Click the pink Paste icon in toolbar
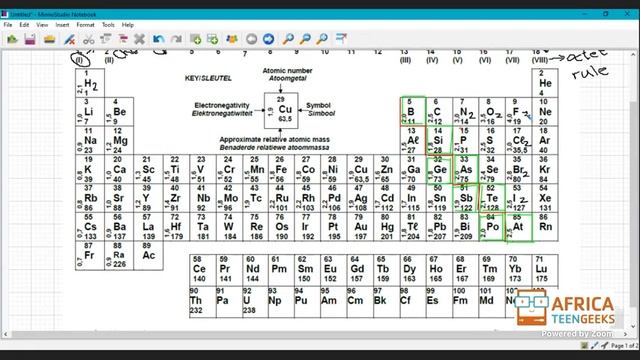The height and width of the screenshot is (360, 640). (122, 39)
